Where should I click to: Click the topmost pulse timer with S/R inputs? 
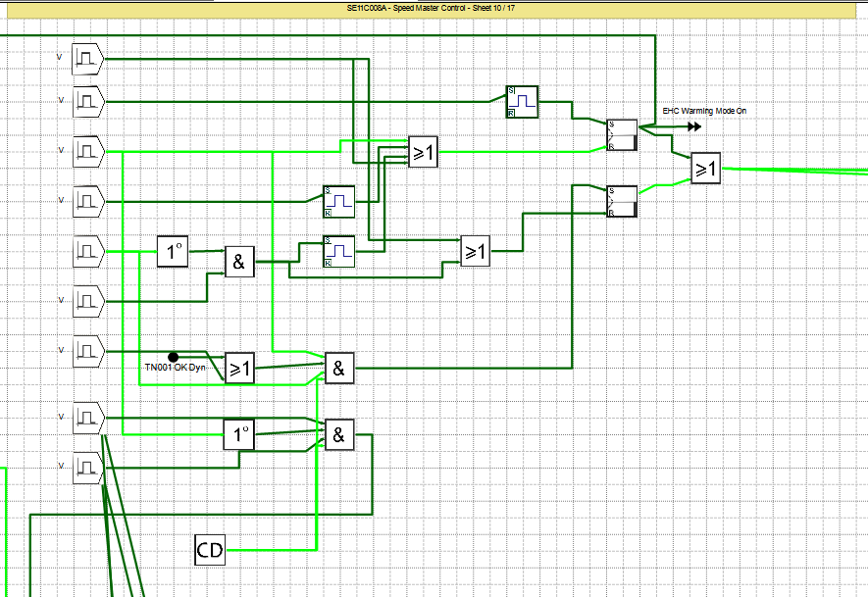[x=523, y=101]
